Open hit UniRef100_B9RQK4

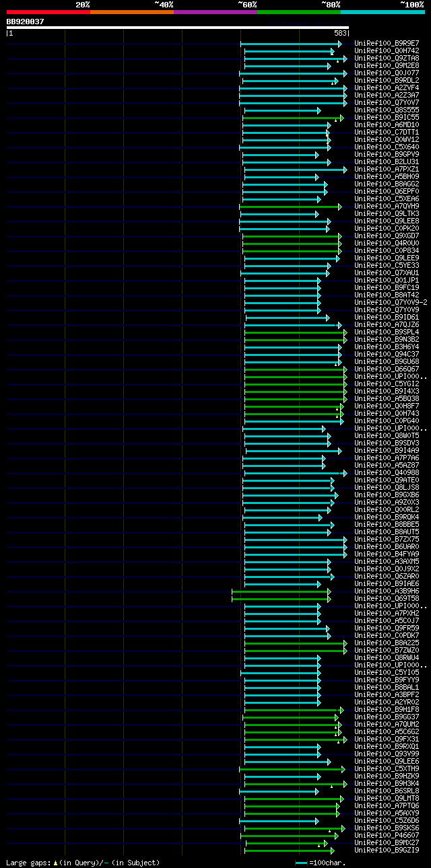pyautogui.click(x=387, y=517)
